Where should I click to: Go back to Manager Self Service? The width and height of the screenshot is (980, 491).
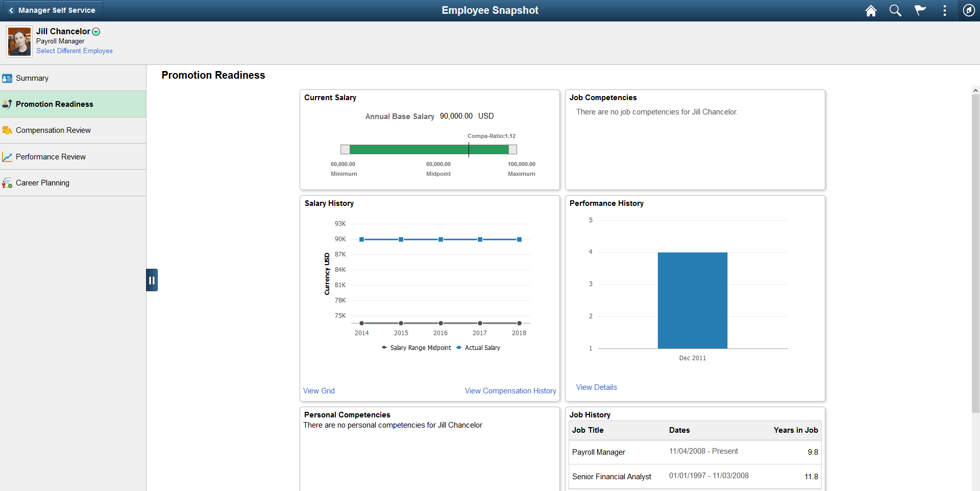click(x=52, y=10)
